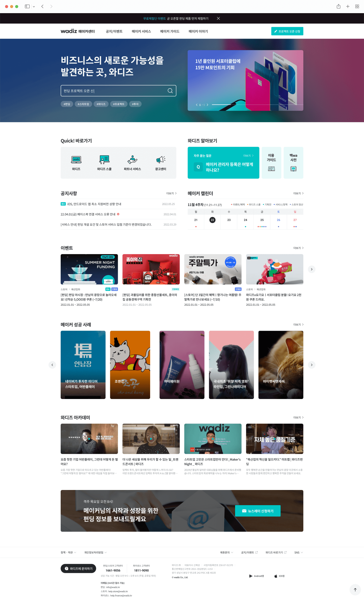364x603 pixels.
Task: Open 와디즈 바로가기 footer link
Action: pyautogui.click(x=276, y=552)
